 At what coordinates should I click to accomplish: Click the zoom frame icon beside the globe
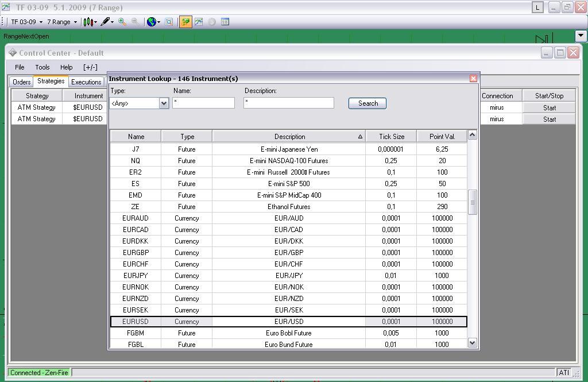pos(169,22)
